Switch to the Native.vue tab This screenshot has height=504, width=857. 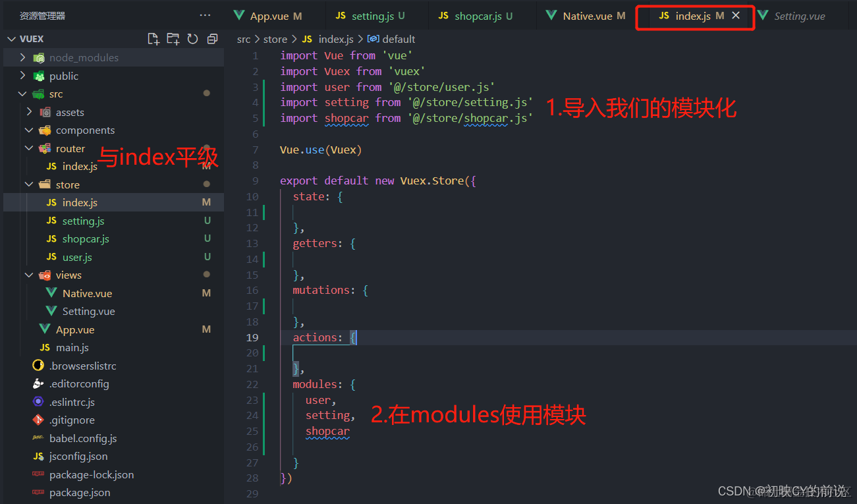pyautogui.click(x=585, y=16)
